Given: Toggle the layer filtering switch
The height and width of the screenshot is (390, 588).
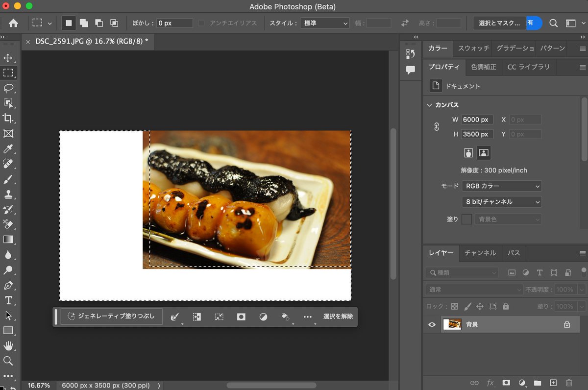Looking at the screenshot, I should tap(583, 272).
